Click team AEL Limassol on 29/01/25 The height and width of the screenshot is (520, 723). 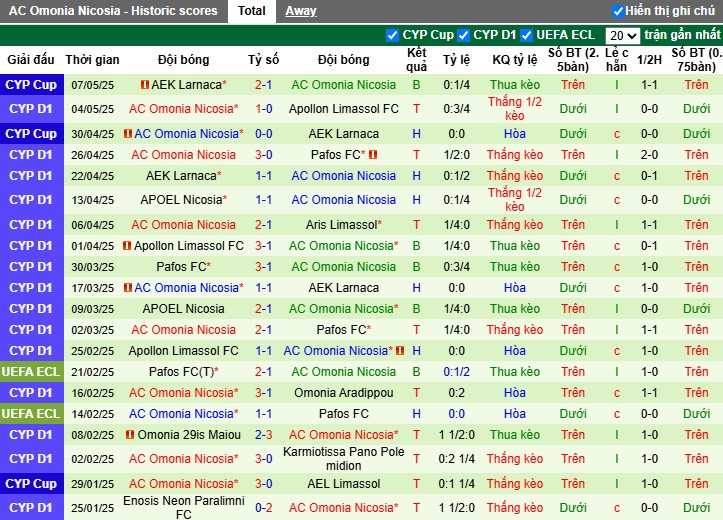[x=344, y=484]
